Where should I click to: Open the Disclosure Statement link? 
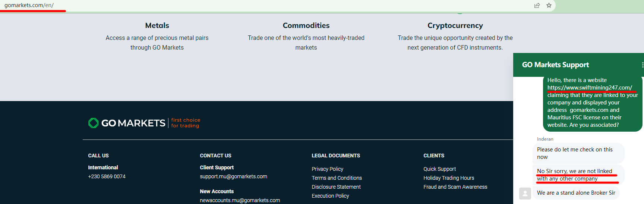click(x=336, y=187)
